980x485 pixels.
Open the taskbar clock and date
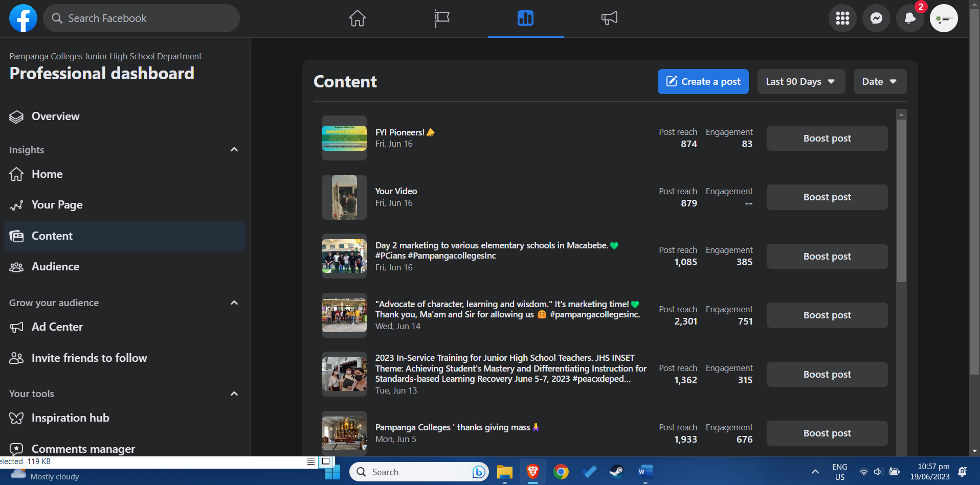click(930, 472)
